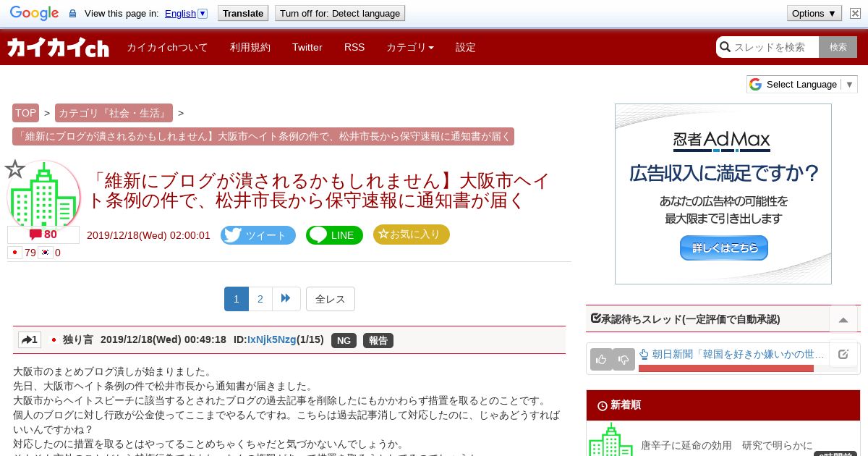Screen dimensions: 868x456
Task: Click the lock icon in the translate bar
Action: 72,14
